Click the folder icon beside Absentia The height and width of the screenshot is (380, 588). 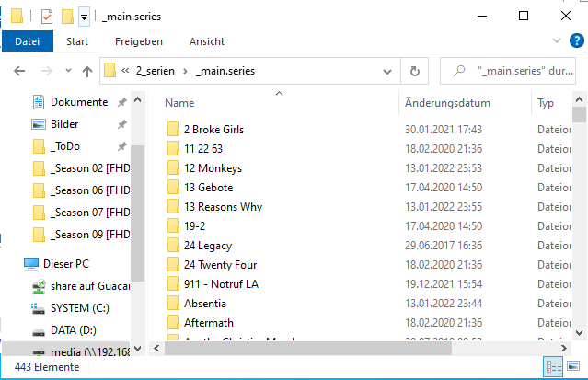click(x=173, y=303)
